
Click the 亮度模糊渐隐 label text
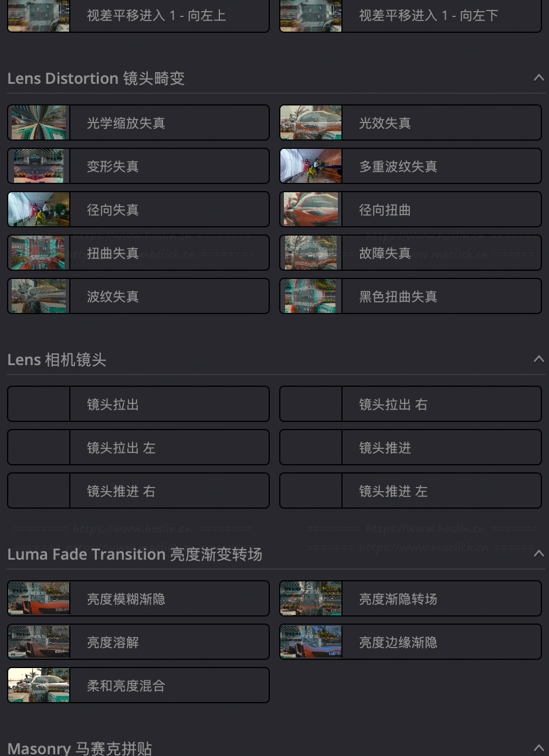click(126, 599)
